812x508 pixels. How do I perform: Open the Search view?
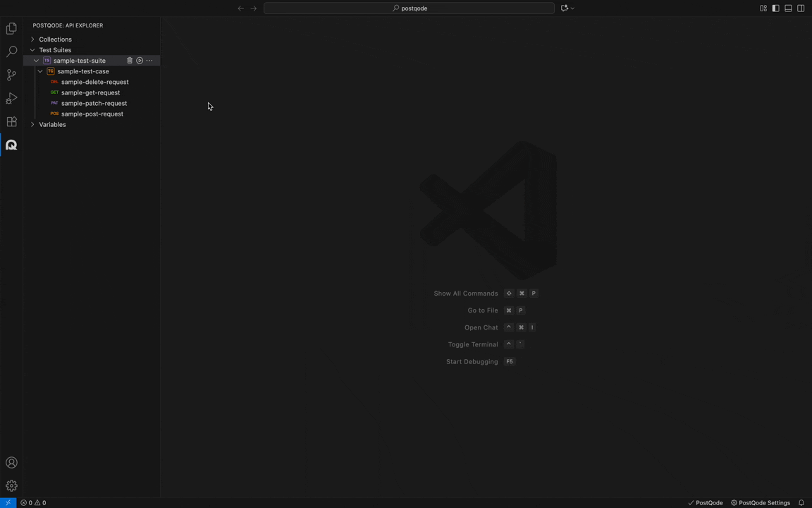point(11,51)
